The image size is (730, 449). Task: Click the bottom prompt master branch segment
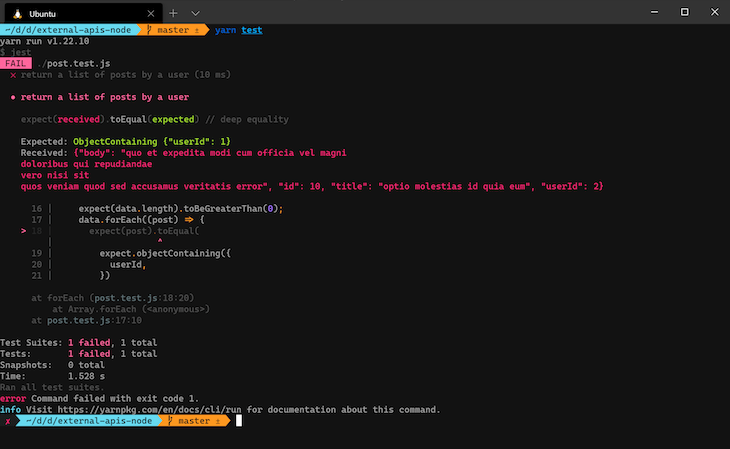194,421
